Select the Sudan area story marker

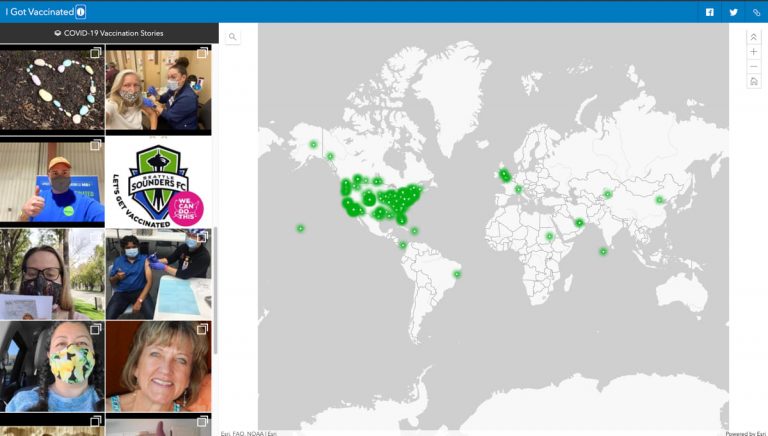coord(550,237)
